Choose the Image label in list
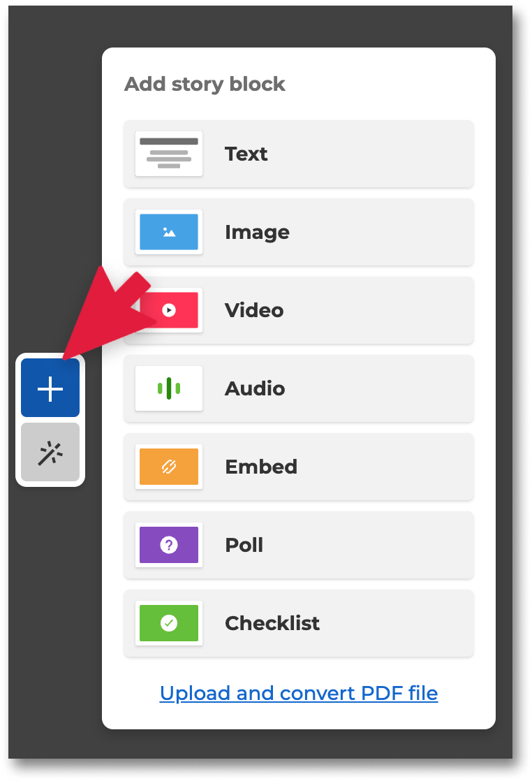Screen dimensions: 532x781 pos(257,232)
